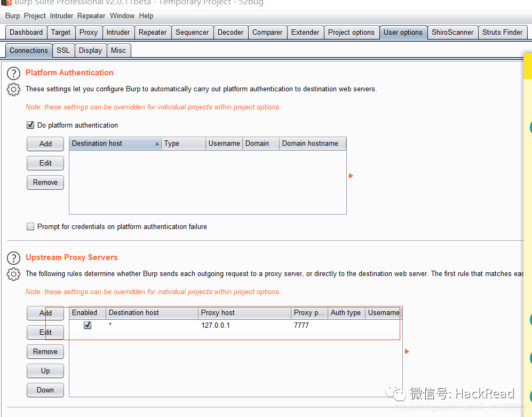Move the upstream proxy rule Down

45,390
